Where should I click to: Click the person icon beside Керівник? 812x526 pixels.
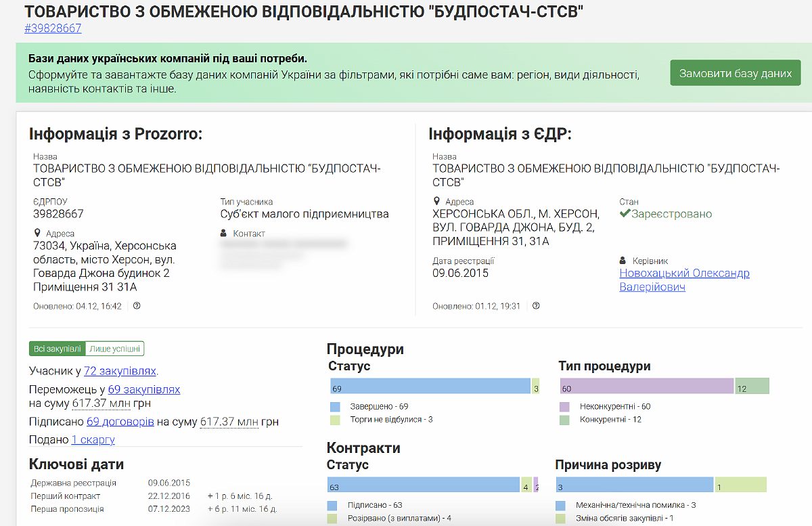[623, 261]
